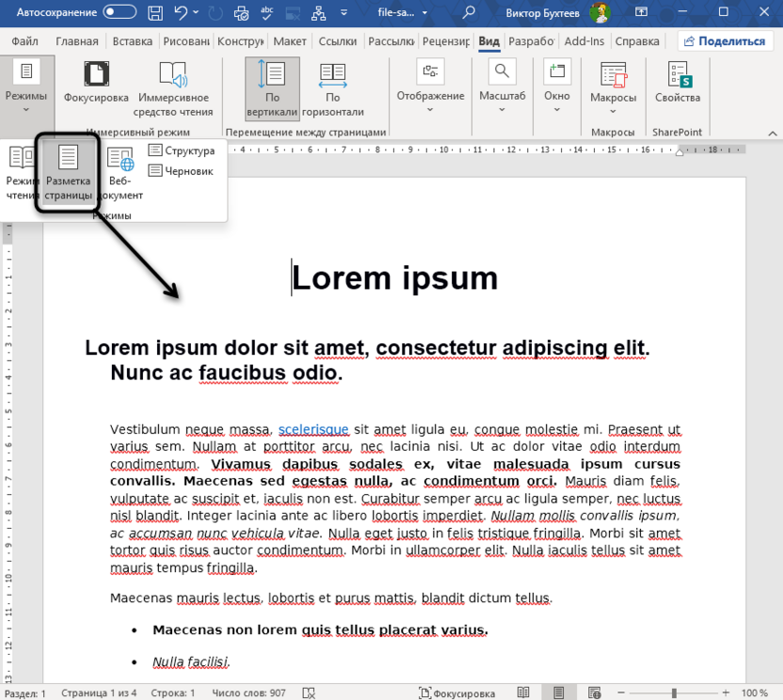Screen dimensions: 783x700
Task: Open word count Число слов: 907
Action: coord(248,693)
